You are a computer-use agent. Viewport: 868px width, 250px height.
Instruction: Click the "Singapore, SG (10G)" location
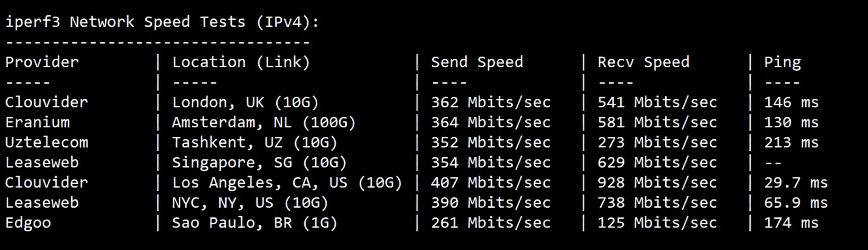[x=259, y=163]
